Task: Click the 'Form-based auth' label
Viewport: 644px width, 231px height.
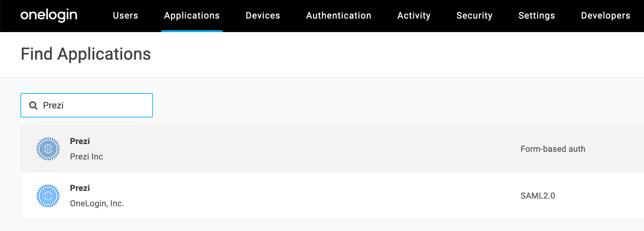Action: [x=553, y=149]
